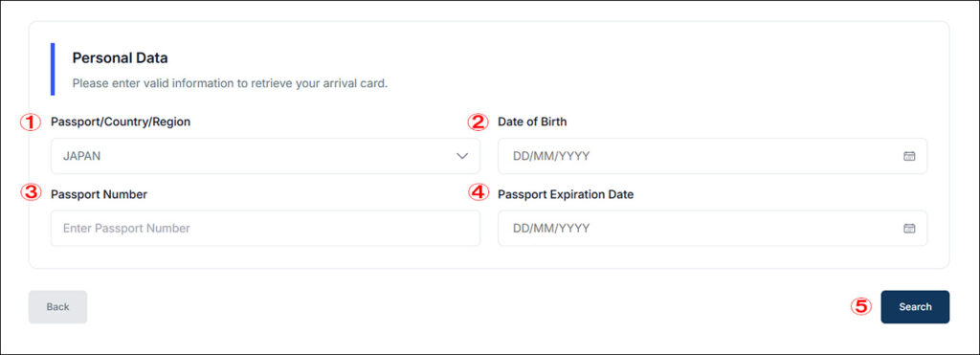This screenshot has height=355, width=980.
Task: Click the Enter Passport Number field
Action: 266,228
